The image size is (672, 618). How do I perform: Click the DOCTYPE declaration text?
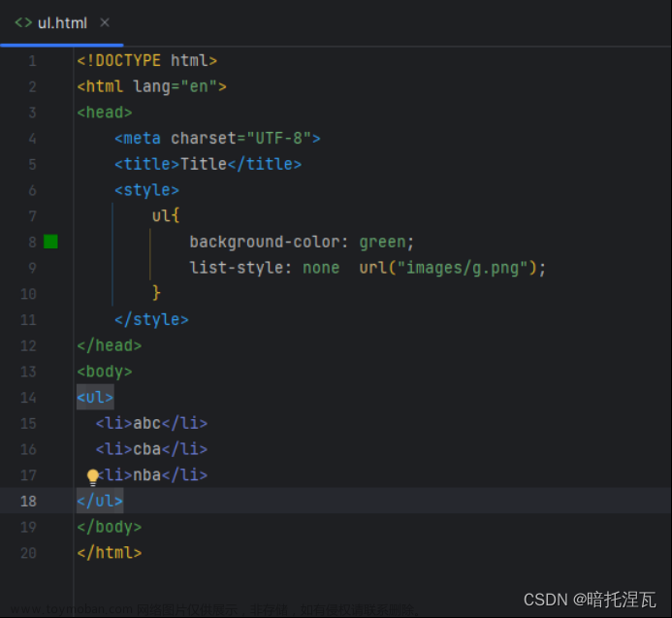146,60
